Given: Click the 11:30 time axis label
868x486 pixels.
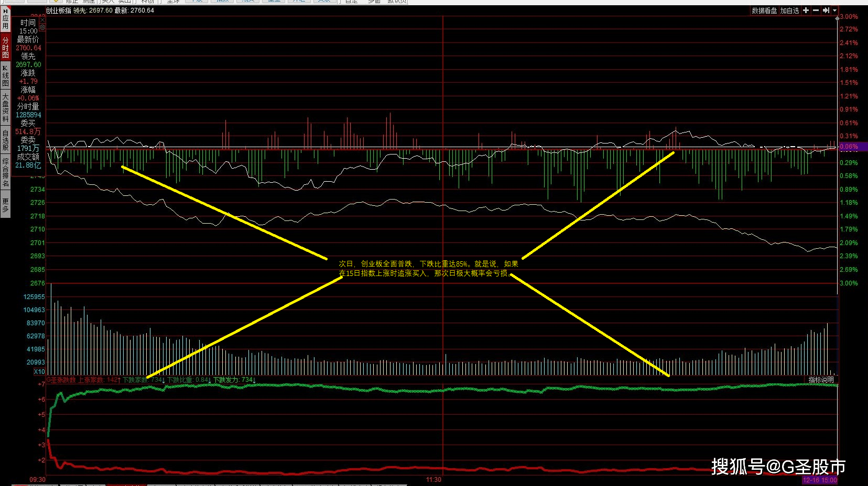Looking at the screenshot, I should (433, 480).
